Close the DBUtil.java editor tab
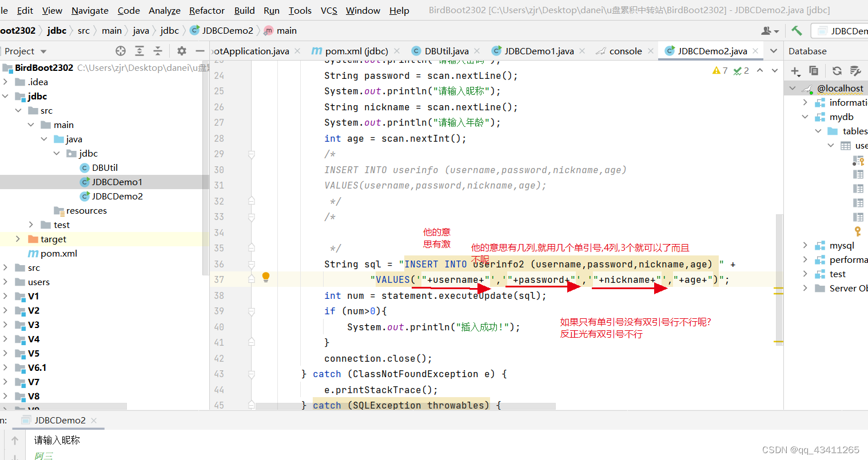This screenshot has height=460, width=868. [477, 51]
